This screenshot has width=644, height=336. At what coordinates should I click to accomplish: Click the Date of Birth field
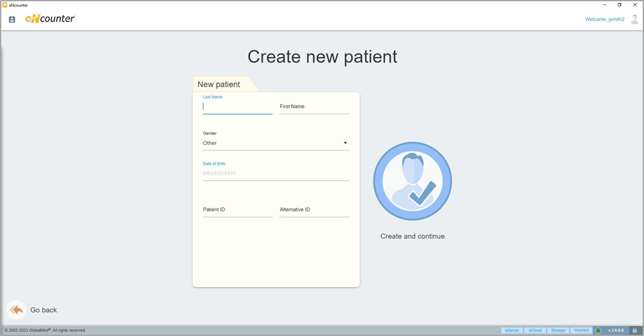point(276,173)
